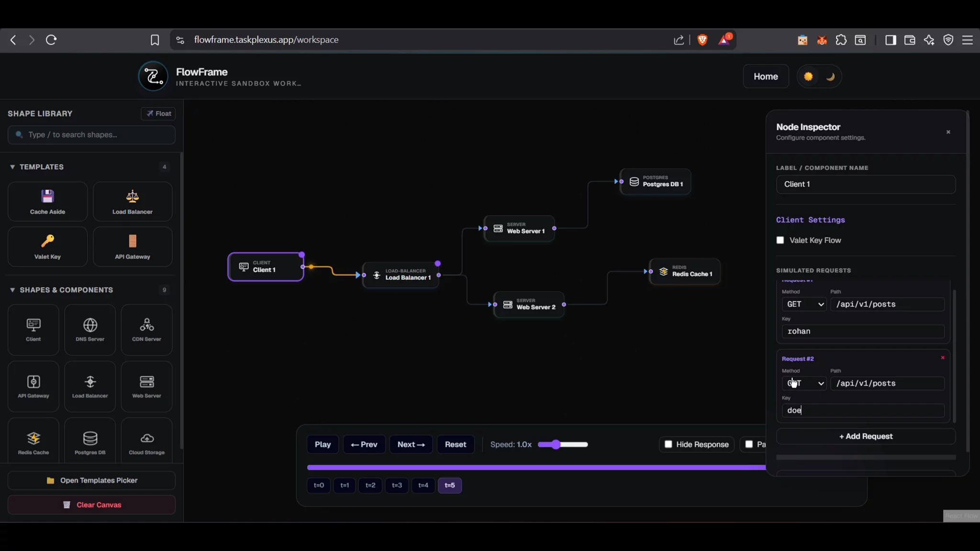980x551 pixels.
Task: Focus the shape search field
Action: pos(91,135)
